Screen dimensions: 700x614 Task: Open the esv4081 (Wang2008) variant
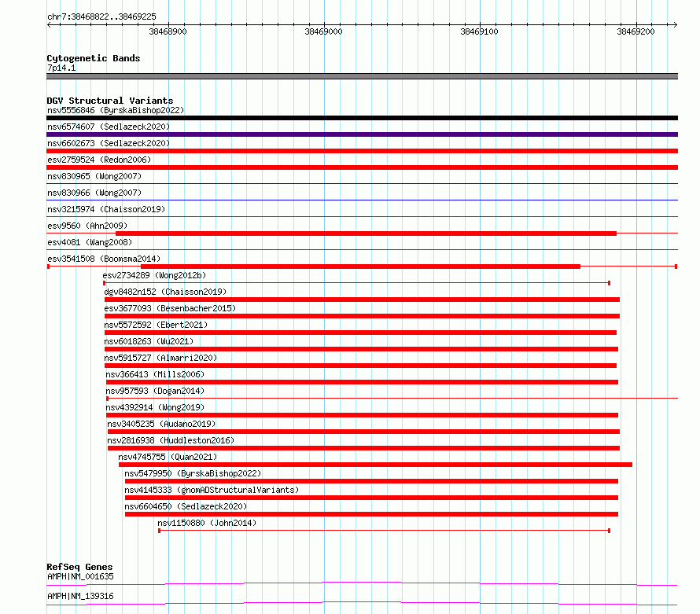[x=90, y=242]
